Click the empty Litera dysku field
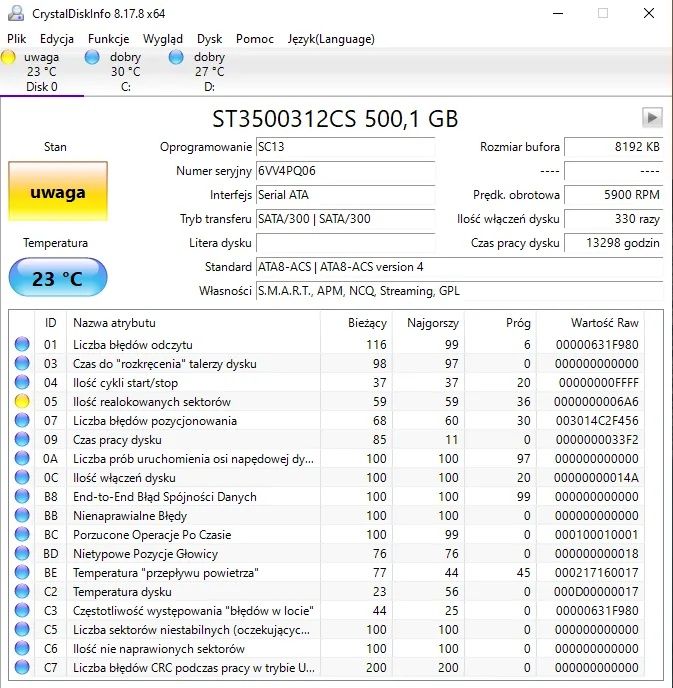The width and height of the screenshot is (673, 688). pos(345,243)
